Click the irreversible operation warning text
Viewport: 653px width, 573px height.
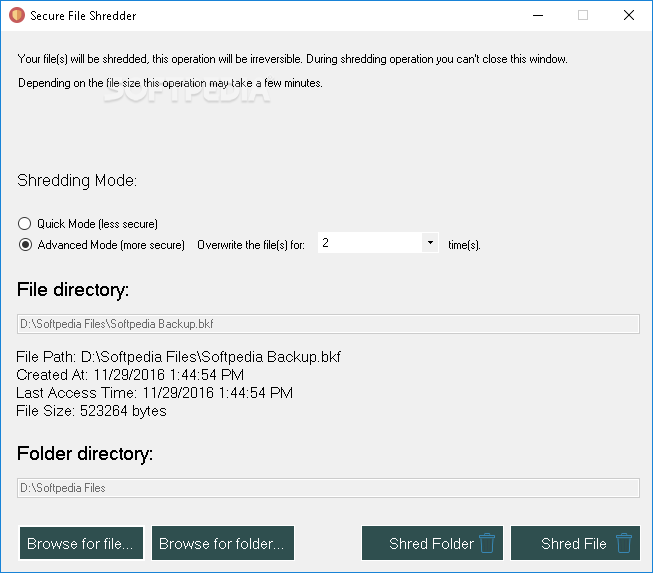click(292, 59)
